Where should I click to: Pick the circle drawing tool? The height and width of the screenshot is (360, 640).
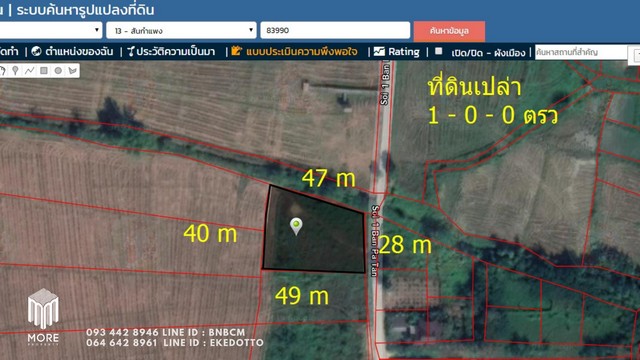(x=58, y=71)
